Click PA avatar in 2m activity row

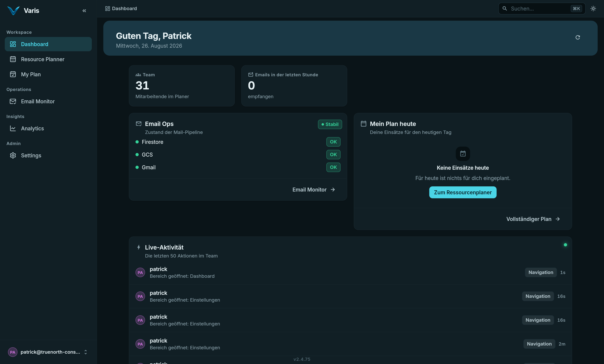(x=140, y=344)
